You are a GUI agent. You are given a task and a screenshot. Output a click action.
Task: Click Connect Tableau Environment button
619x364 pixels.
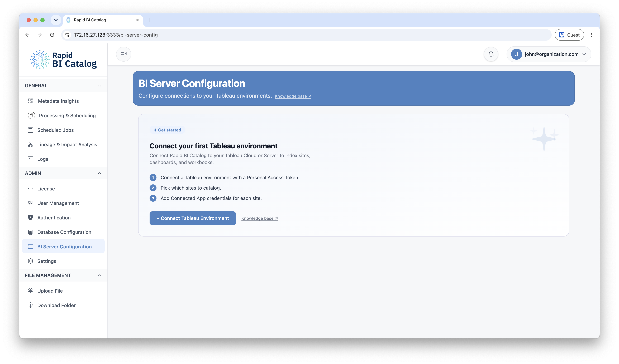193,218
